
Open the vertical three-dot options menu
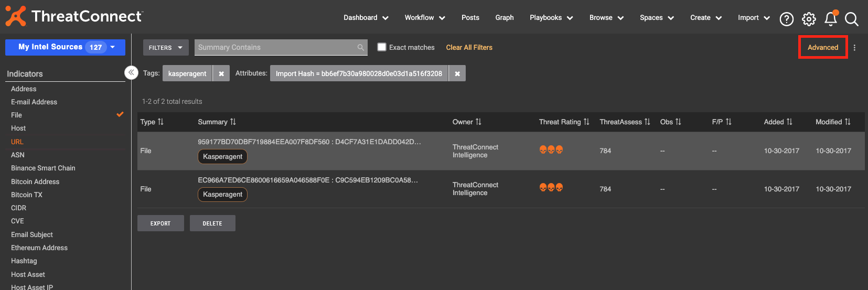pyautogui.click(x=854, y=48)
